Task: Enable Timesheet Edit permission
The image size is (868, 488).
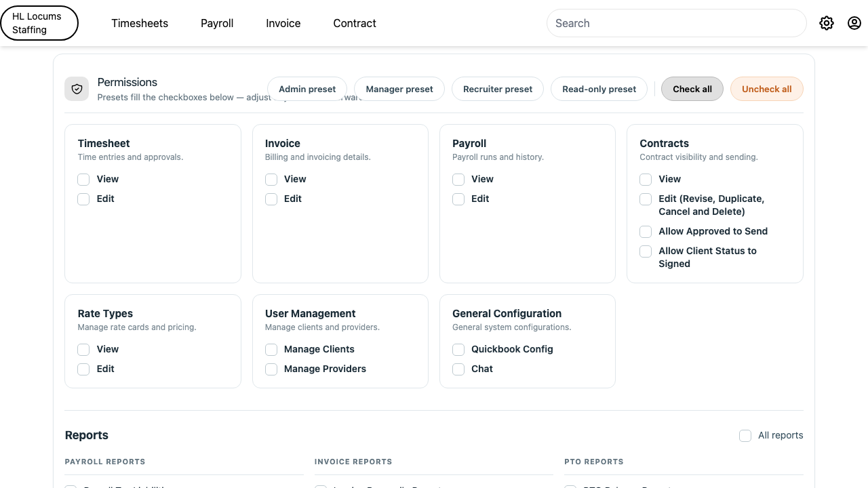Action: click(83, 199)
